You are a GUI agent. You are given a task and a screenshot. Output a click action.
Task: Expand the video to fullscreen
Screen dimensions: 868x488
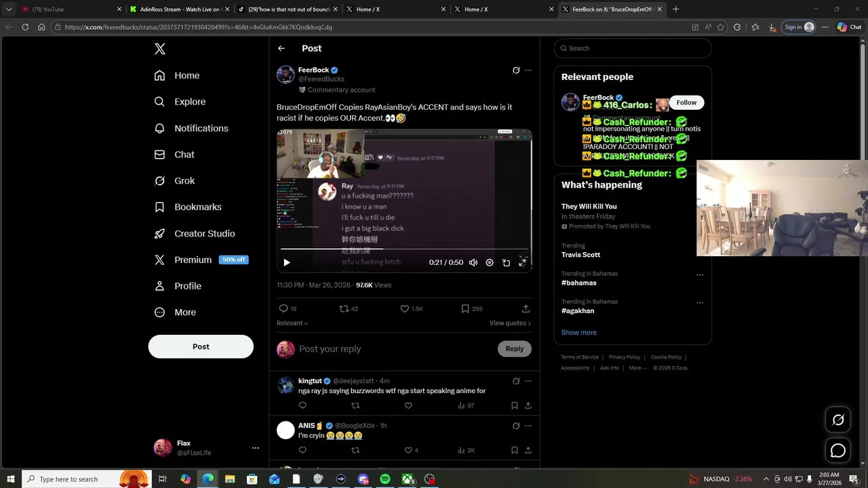(522, 262)
